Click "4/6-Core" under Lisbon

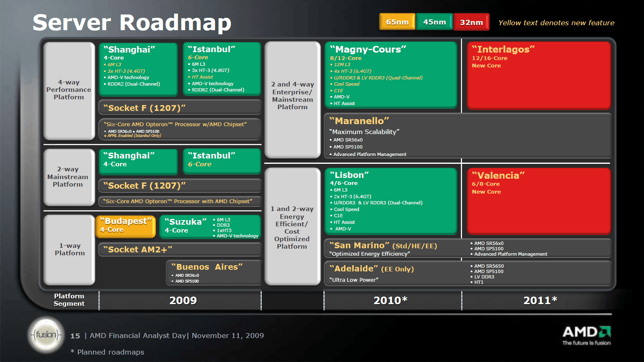pos(344,183)
